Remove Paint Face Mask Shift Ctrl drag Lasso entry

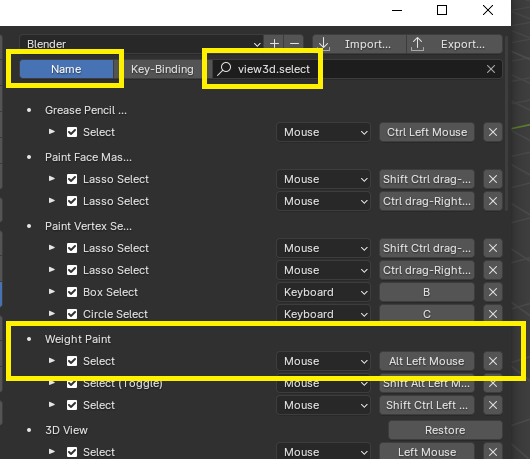pyautogui.click(x=493, y=179)
